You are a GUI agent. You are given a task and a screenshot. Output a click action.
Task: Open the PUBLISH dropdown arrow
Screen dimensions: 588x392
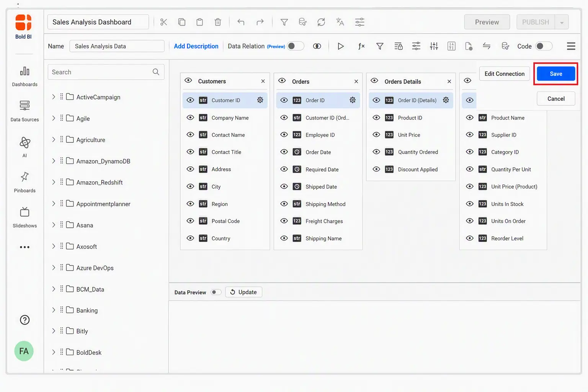[562, 22]
